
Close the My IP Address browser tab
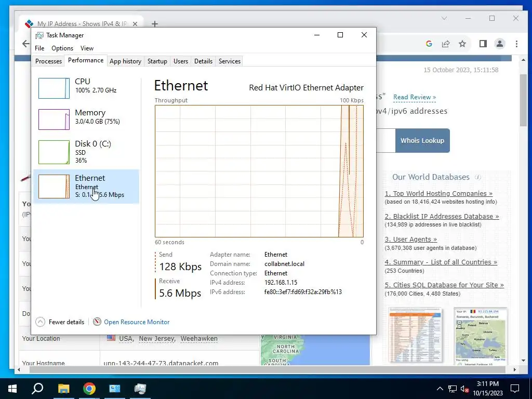[135, 24]
